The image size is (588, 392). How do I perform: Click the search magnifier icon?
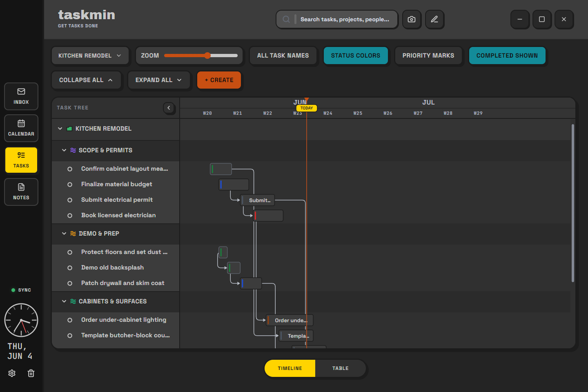tap(286, 19)
